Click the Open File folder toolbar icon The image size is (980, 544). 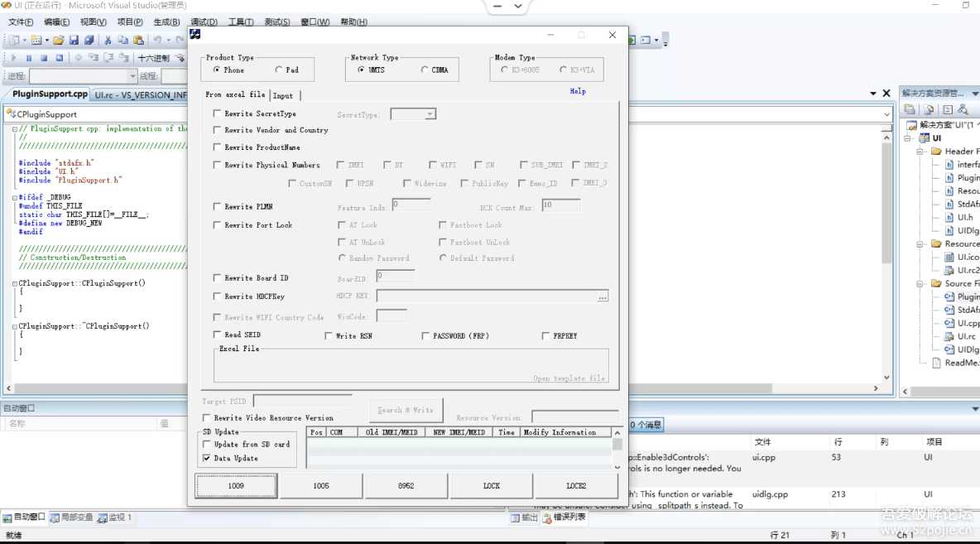pyautogui.click(x=59, y=40)
